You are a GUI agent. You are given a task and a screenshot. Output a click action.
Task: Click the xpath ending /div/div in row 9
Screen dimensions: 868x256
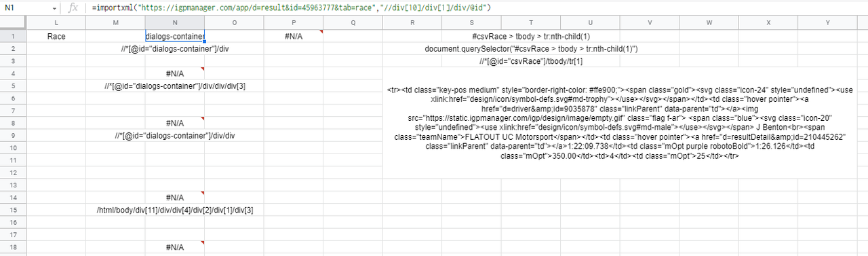tap(175, 135)
